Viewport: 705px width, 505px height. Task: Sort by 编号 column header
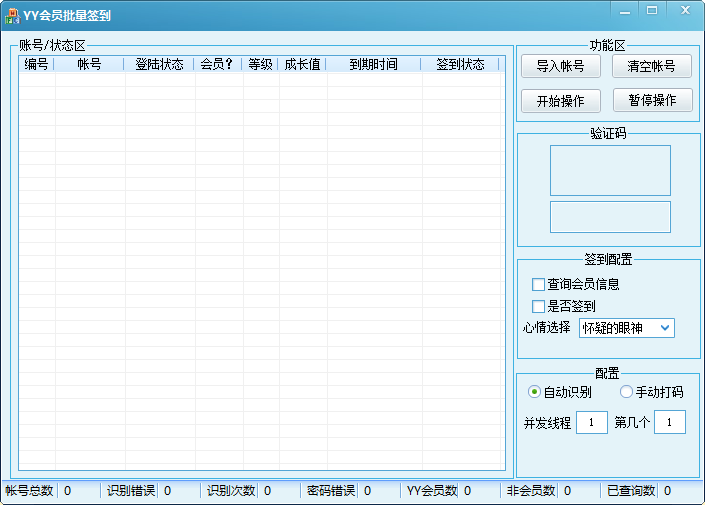[36, 64]
